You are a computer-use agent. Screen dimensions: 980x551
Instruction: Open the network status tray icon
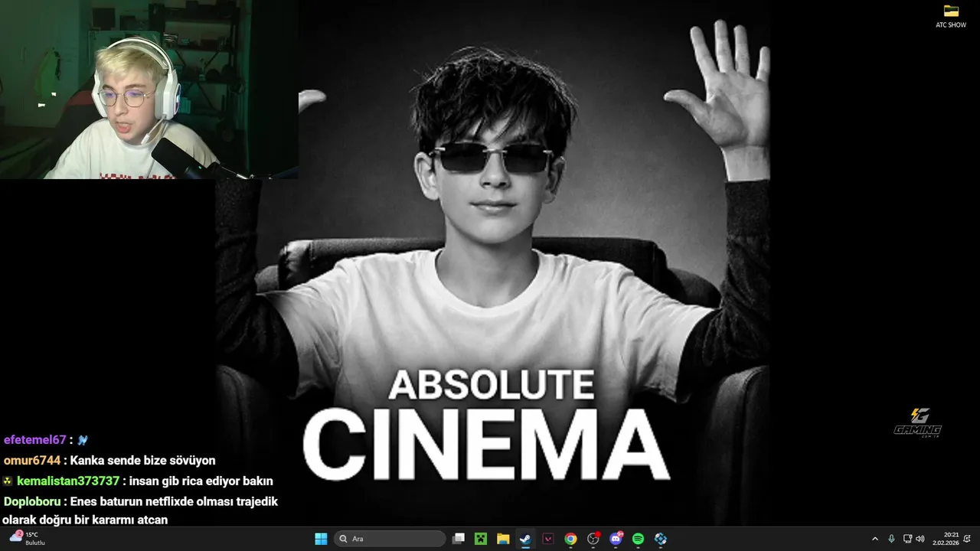click(907, 539)
